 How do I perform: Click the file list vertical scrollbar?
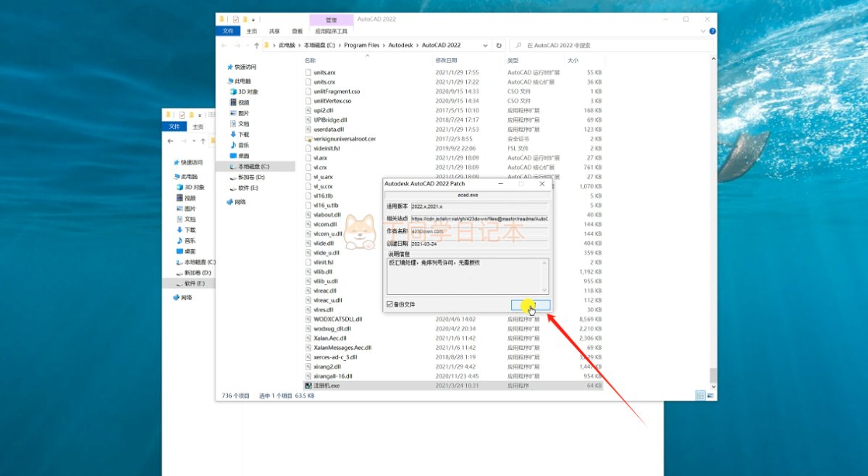coord(713,217)
